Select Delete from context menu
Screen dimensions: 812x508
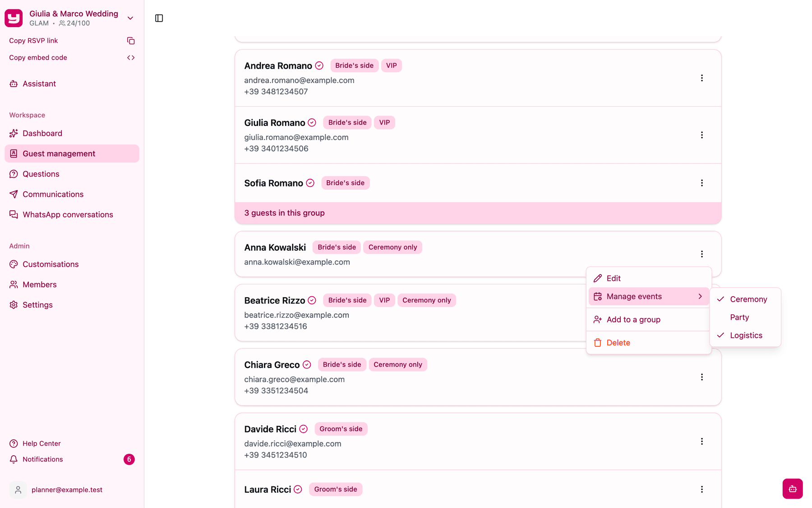point(649,343)
